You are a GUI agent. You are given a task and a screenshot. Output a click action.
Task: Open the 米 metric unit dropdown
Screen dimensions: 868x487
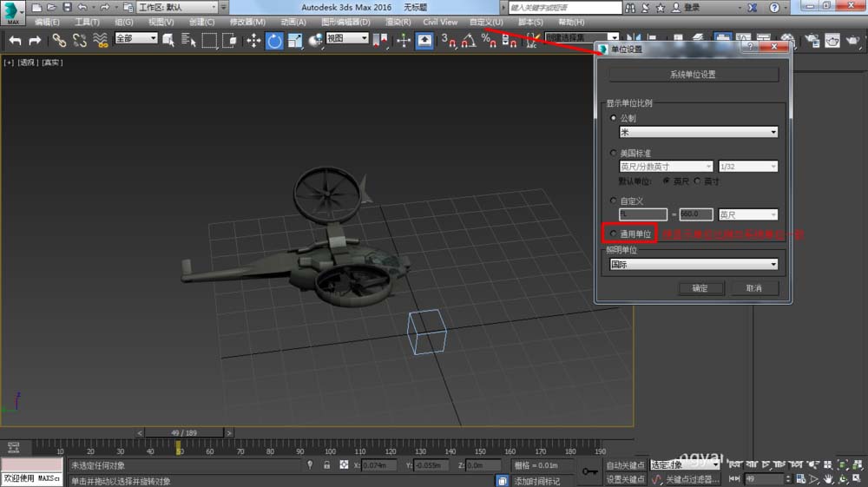click(x=698, y=132)
